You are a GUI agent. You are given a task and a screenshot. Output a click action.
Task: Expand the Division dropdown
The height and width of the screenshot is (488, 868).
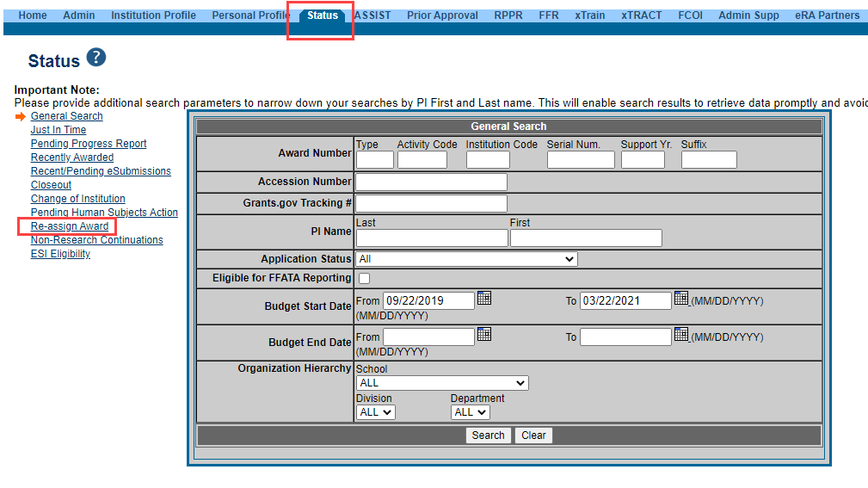pyautogui.click(x=375, y=412)
